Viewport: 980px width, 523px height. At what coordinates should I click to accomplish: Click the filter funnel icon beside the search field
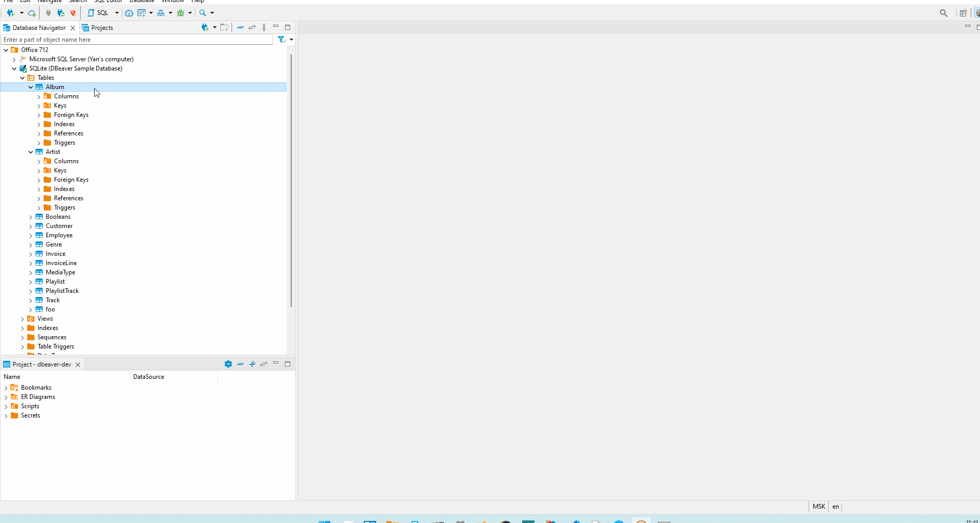pyautogui.click(x=281, y=40)
